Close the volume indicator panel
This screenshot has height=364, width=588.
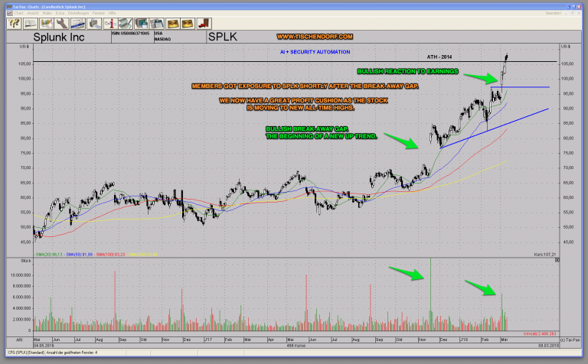coord(557,261)
